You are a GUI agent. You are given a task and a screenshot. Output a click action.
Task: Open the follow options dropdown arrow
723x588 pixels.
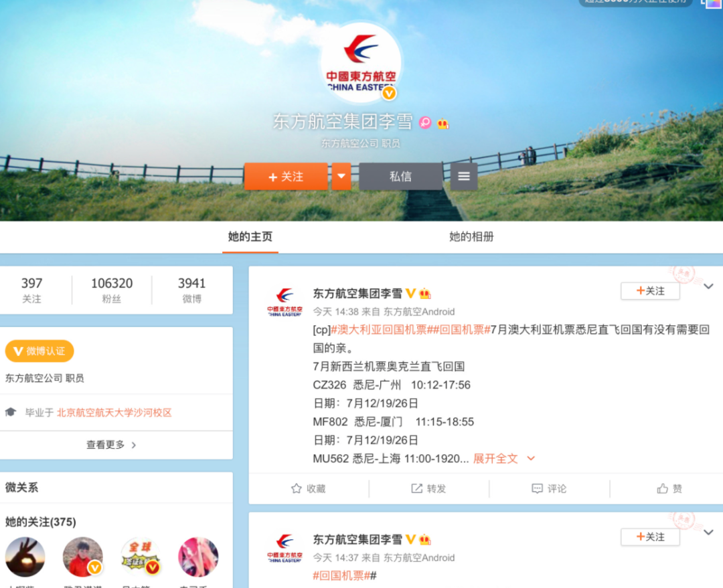[x=341, y=177]
